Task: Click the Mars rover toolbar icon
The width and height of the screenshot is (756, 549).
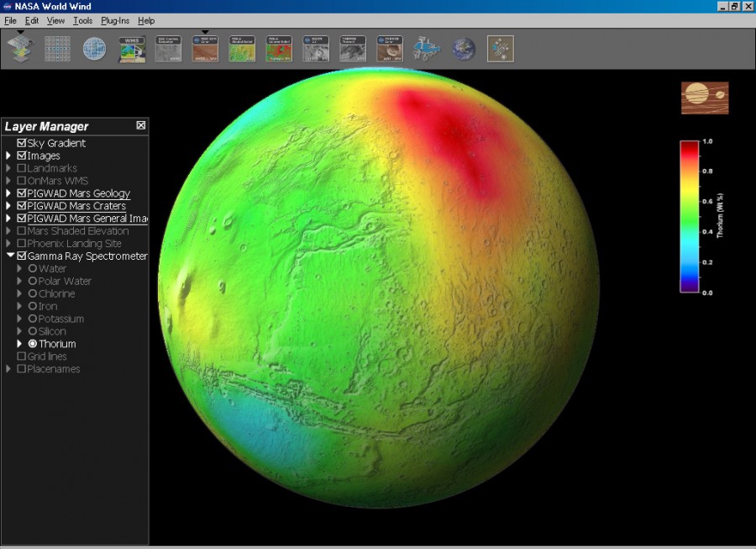Action: click(x=427, y=49)
